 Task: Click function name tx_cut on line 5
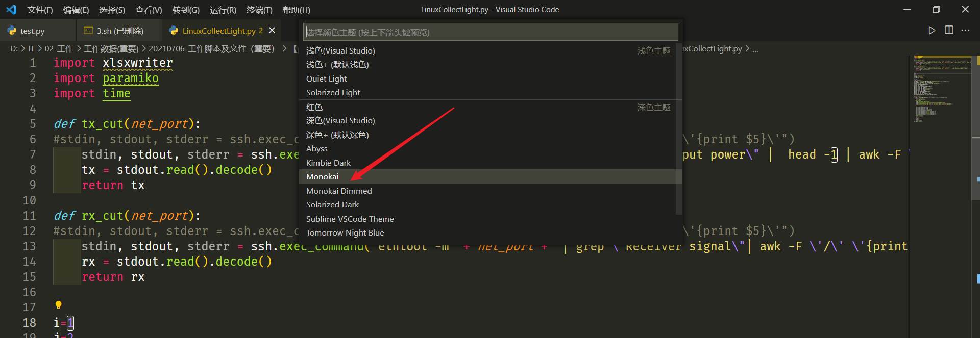coord(103,124)
